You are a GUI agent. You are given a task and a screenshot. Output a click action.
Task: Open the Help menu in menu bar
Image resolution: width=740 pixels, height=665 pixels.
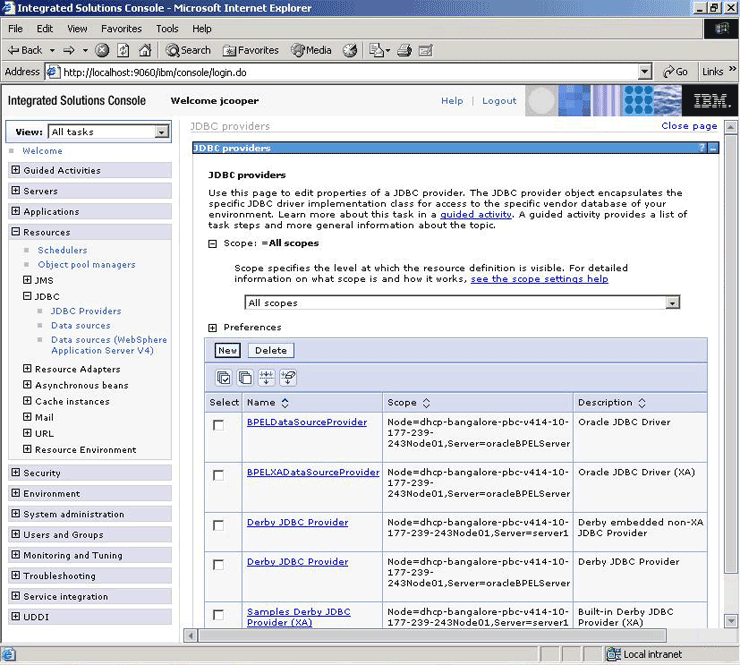(x=202, y=29)
